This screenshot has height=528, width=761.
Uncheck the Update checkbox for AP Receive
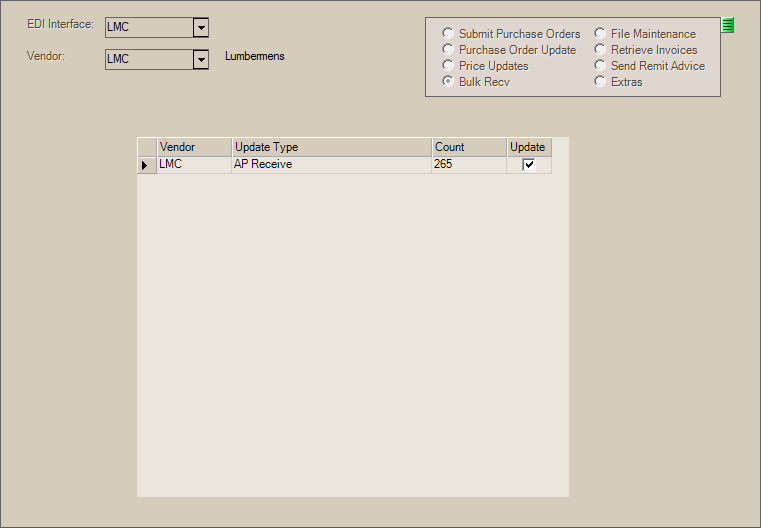coord(529,165)
